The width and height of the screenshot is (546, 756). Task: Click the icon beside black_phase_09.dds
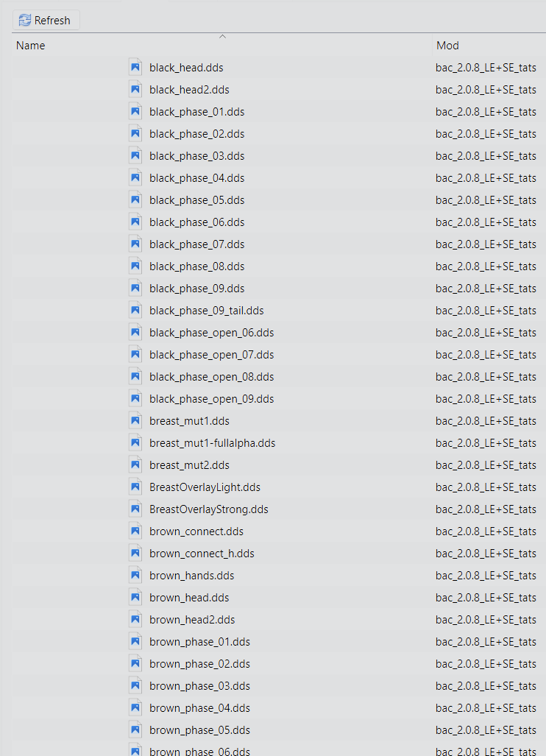tap(135, 289)
